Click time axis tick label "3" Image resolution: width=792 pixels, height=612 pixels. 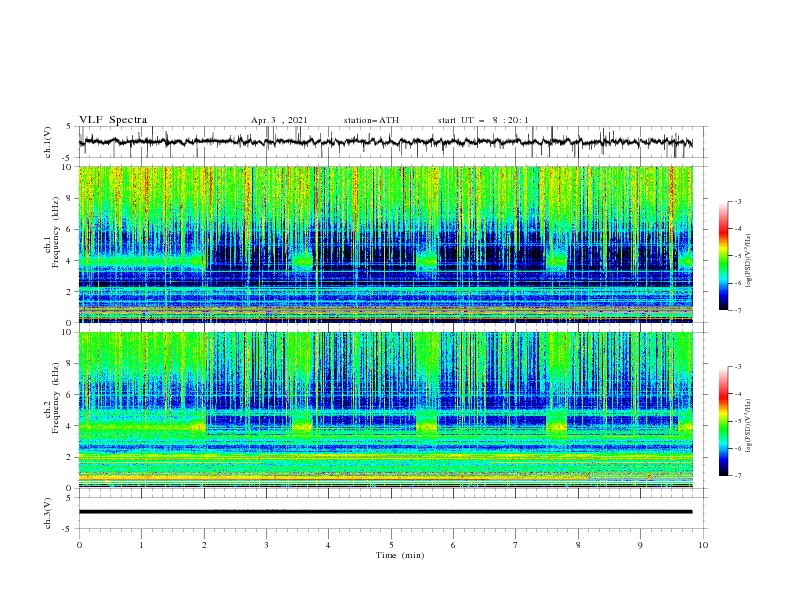(266, 545)
